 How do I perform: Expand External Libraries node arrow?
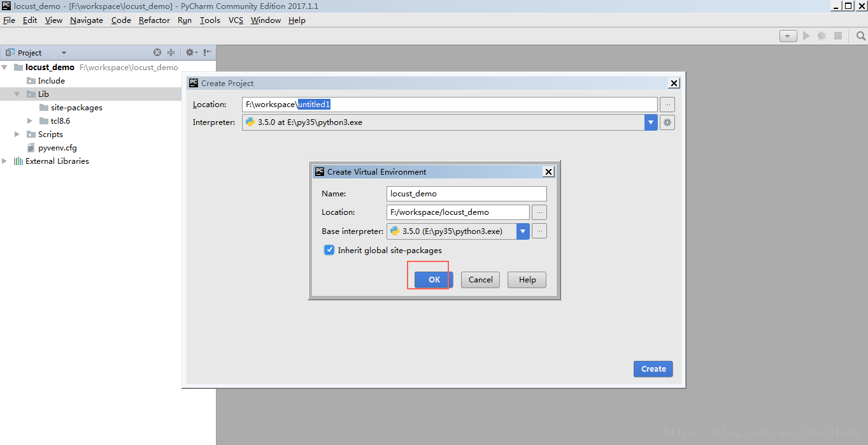[x=5, y=161]
